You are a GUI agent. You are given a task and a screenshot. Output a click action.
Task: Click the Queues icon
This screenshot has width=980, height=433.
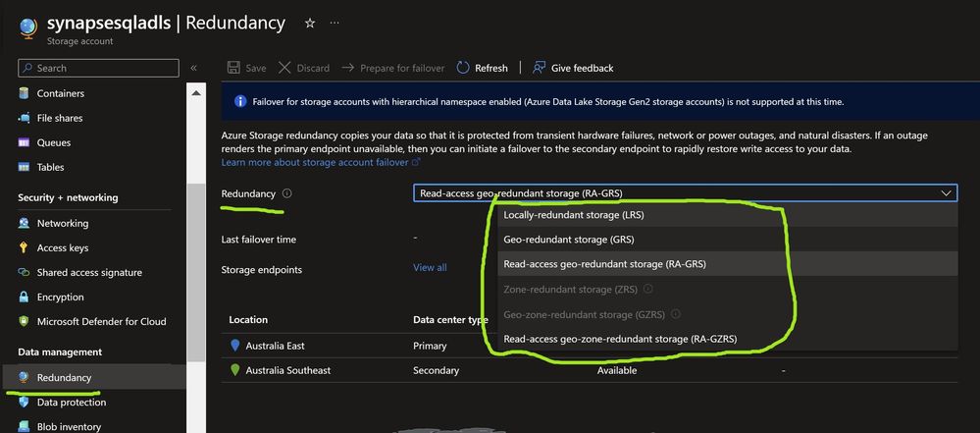tap(24, 142)
